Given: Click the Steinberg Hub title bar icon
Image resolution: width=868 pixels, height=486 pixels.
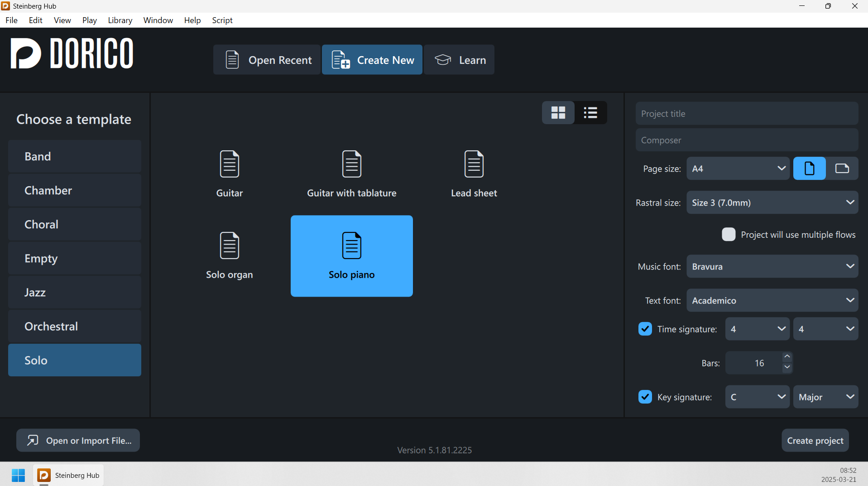Looking at the screenshot, I should [5, 6].
